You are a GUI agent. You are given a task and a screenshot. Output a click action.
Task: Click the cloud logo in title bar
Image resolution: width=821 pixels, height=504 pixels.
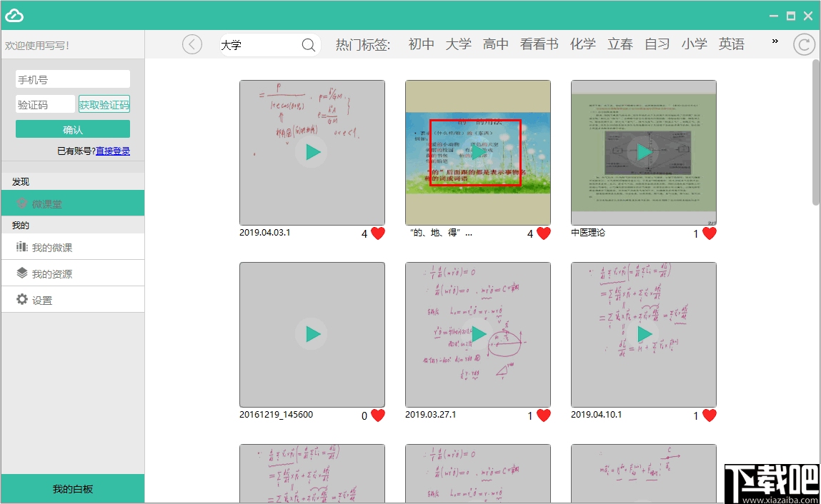click(14, 16)
